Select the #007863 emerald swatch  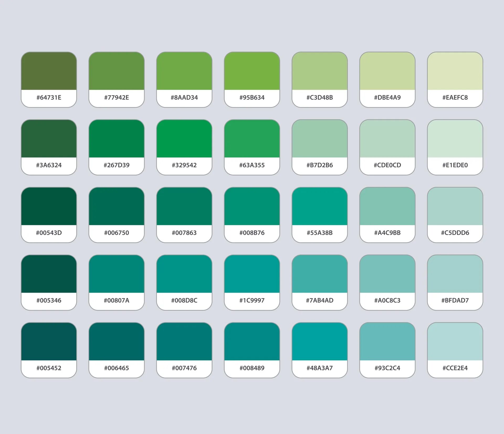(184, 206)
